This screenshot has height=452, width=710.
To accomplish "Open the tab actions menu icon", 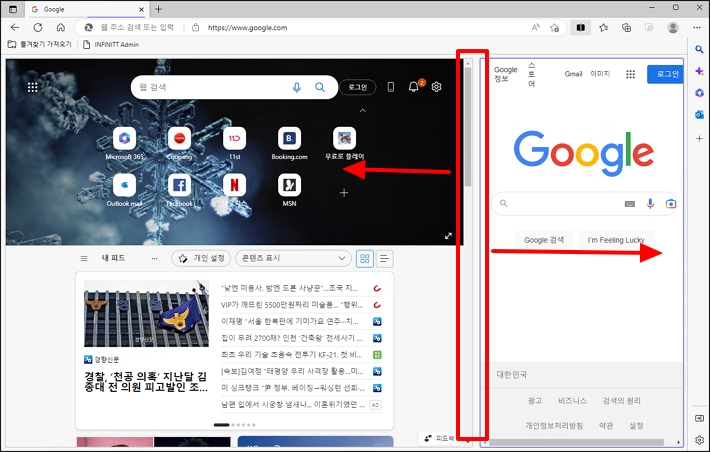I will pos(13,9).
